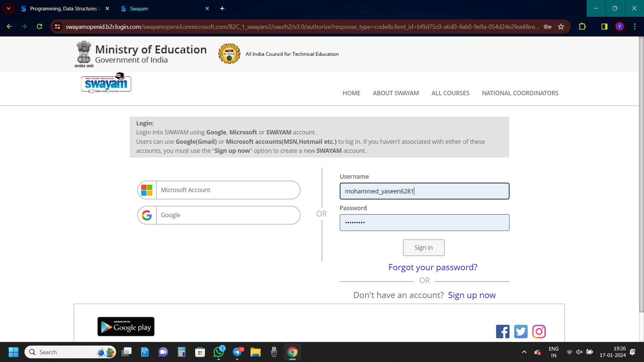Open the Facebook page icon
Image resolution: width=644 pixels, height=362 pixels.
[x=502, y=331]
